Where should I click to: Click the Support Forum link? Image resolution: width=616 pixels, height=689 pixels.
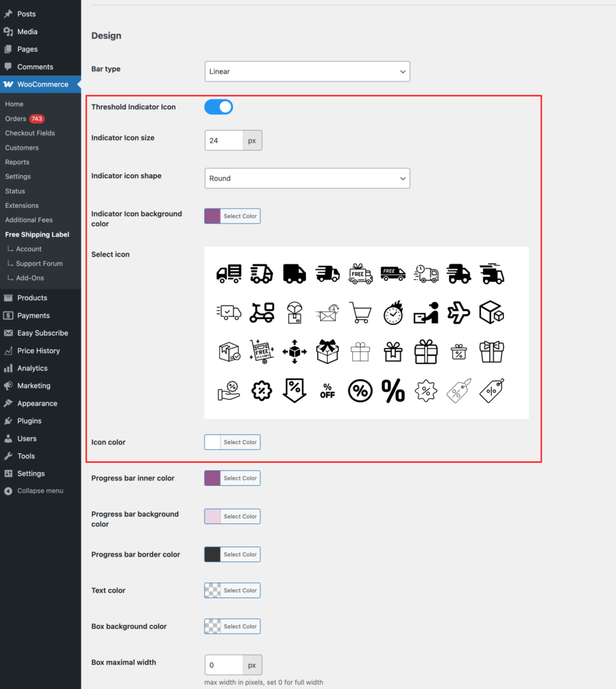[x=39, y=264]
